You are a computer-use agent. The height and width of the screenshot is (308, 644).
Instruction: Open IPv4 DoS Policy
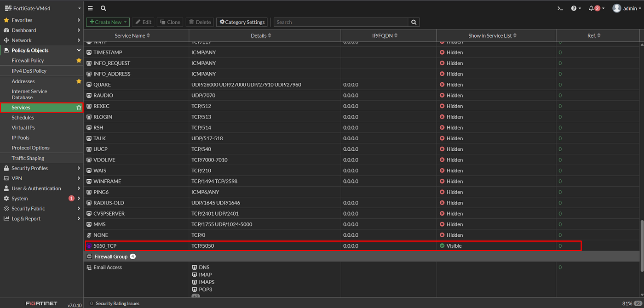(x=29, y=71)
